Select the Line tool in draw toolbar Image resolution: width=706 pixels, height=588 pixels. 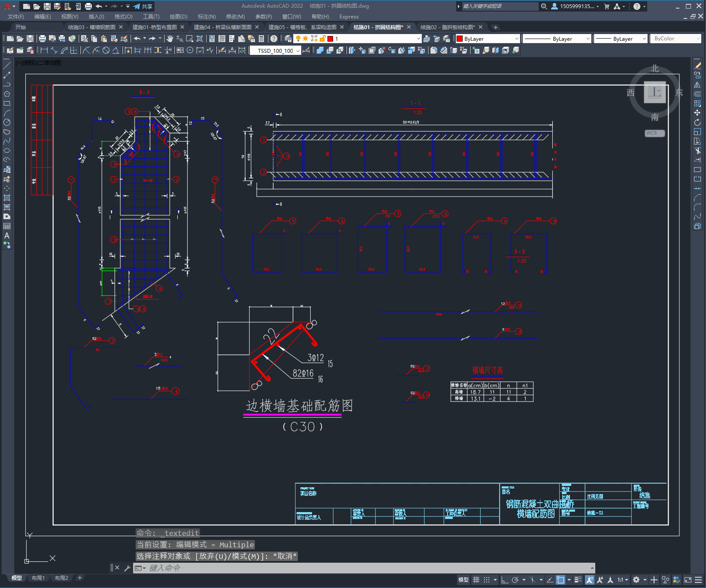[x=7, y=66]
